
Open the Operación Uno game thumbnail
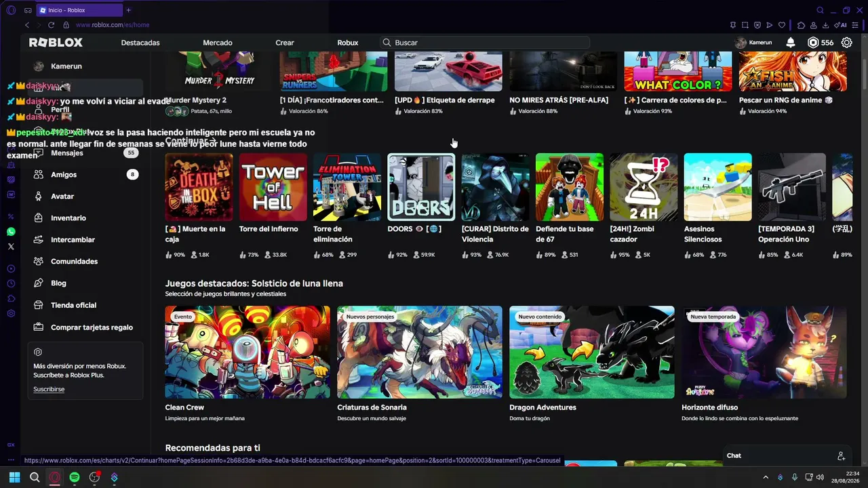tap(792, 187)
